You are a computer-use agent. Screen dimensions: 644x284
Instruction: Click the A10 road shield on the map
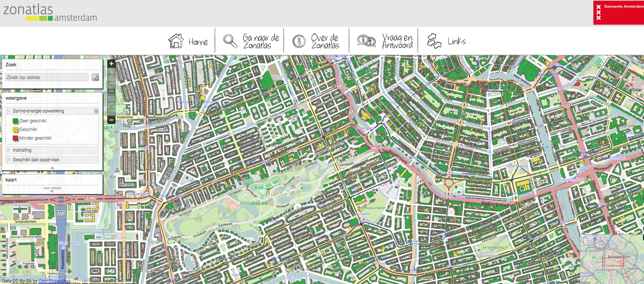(61, 213)
